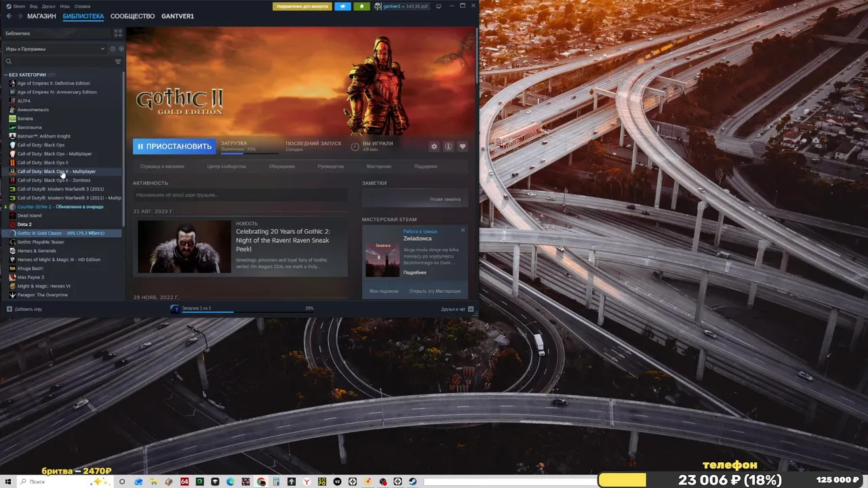The image size is (868, 488).
Task: Open the Community hub link
Action: coord(226,166)
